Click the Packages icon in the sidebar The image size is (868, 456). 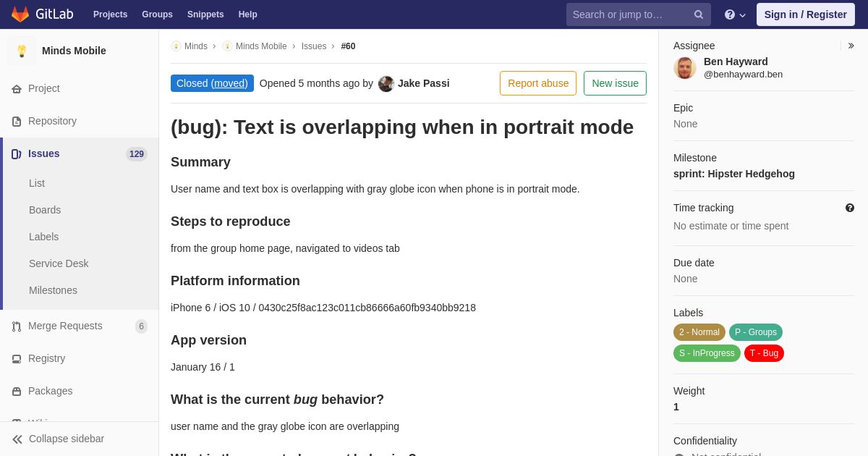tap(17, 392)
